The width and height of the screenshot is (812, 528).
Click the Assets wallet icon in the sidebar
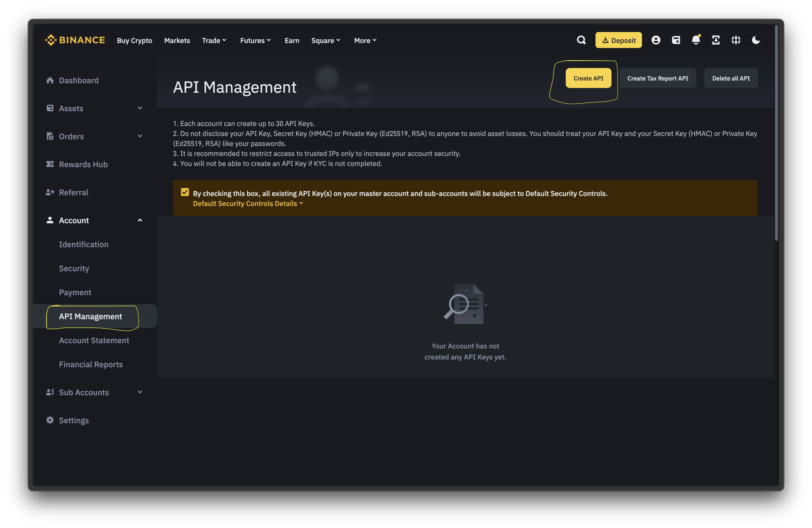50,108
